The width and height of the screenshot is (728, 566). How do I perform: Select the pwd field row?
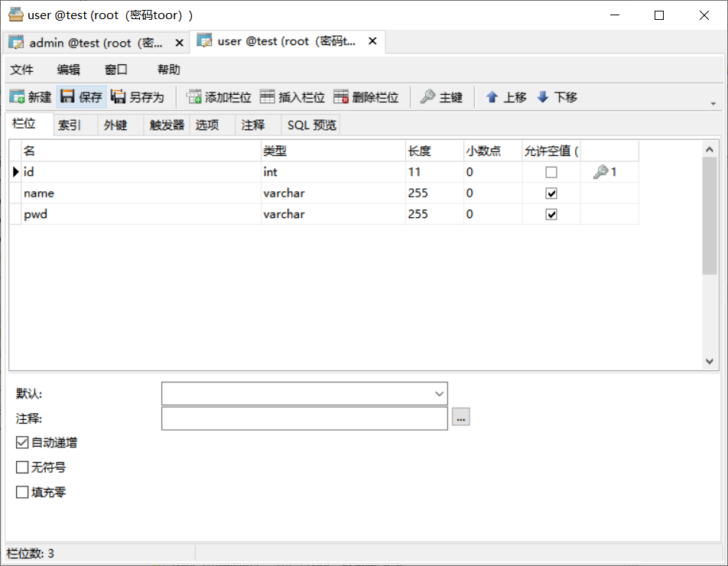34,214
